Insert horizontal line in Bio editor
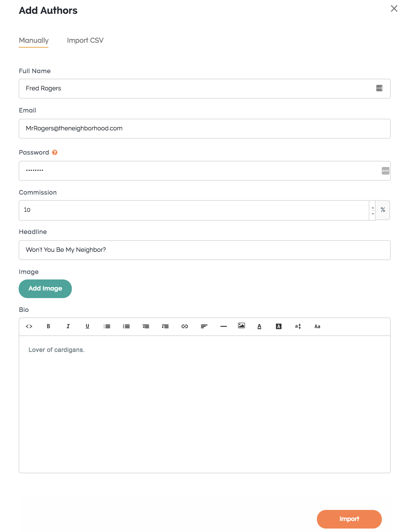Image resolution: width=406 pixels, height=532 pixels. pos(224,326)
